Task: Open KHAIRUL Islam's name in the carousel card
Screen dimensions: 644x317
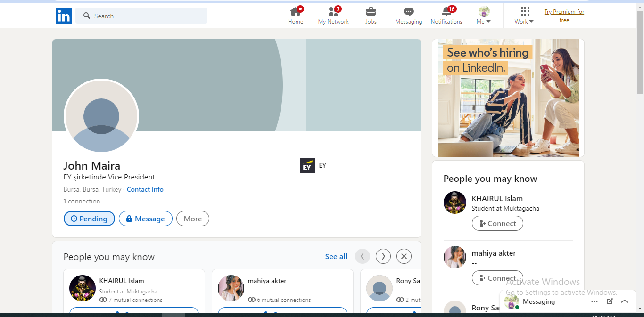Action: (x=122, y=281)
